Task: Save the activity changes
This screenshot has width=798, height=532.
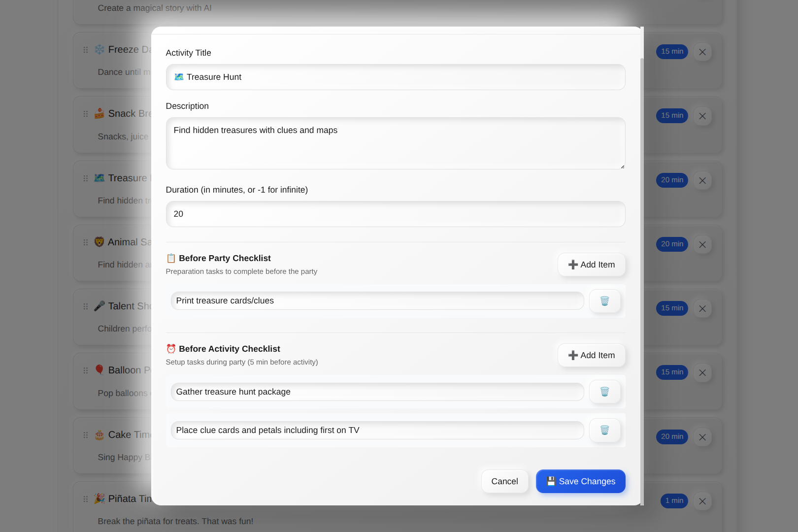Action: pos(581,481)
